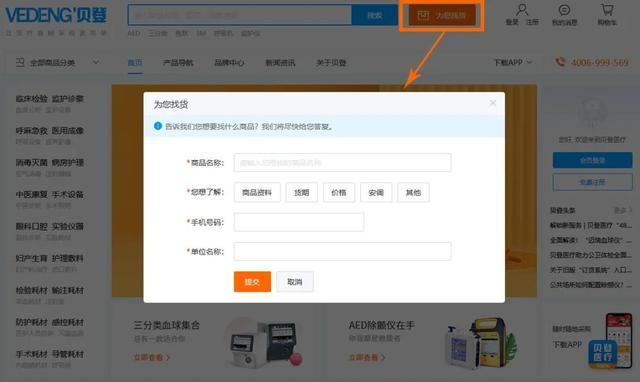Click into the 商品名称 input field
Image resolution: width=640 pixels, height=382 pixels.
(342, 162)
